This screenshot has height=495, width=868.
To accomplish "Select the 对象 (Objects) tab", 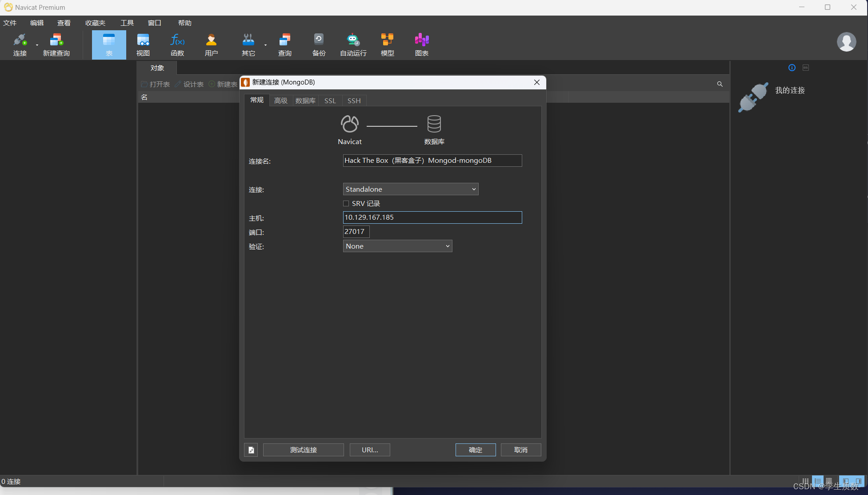I will 157,68.
